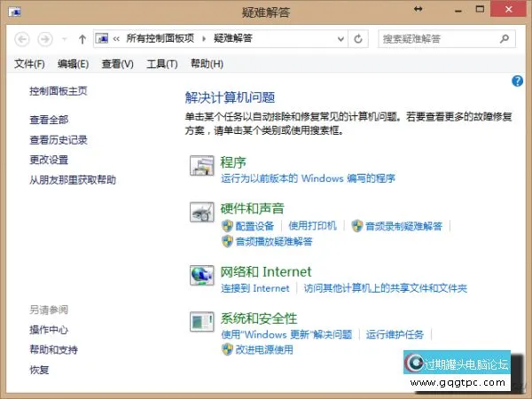Open the 文件(F) menu
The height and width of the screenshot is (399, 532).
pos(29,64)
